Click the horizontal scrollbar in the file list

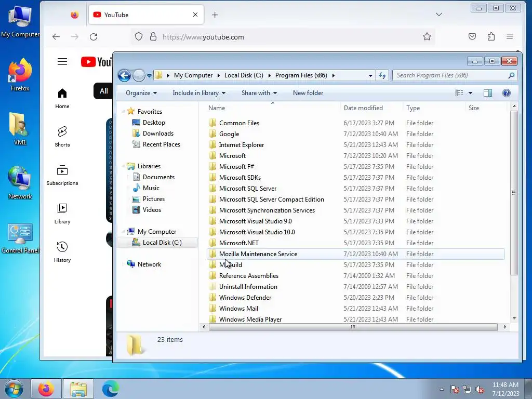click(x=353, y=327)
